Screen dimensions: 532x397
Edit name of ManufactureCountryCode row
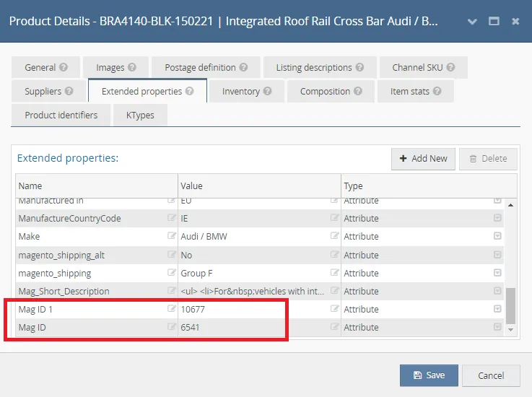172,217
